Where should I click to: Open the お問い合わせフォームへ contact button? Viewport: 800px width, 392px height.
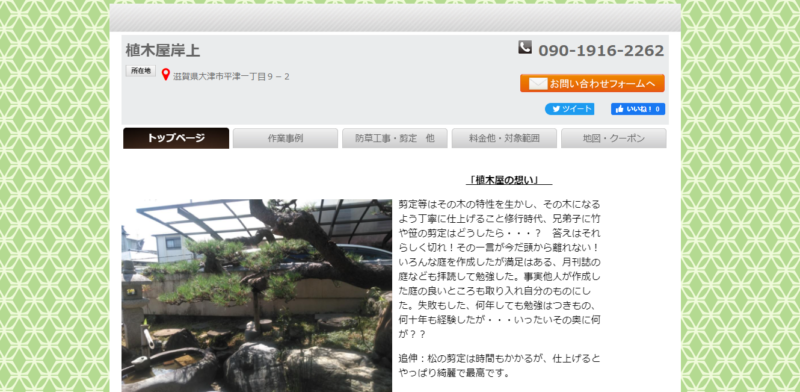(592, 83)
